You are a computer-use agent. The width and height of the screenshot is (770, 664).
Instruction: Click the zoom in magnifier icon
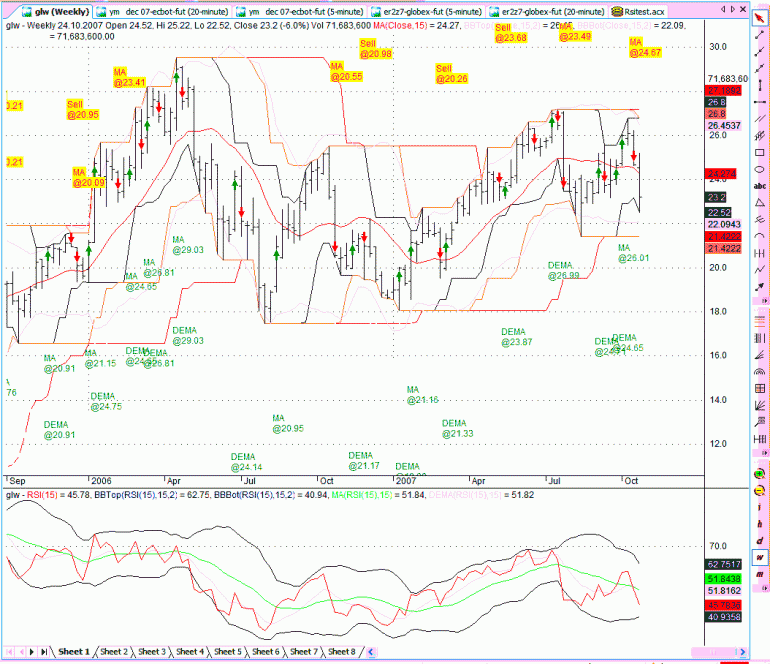point(760,474)
